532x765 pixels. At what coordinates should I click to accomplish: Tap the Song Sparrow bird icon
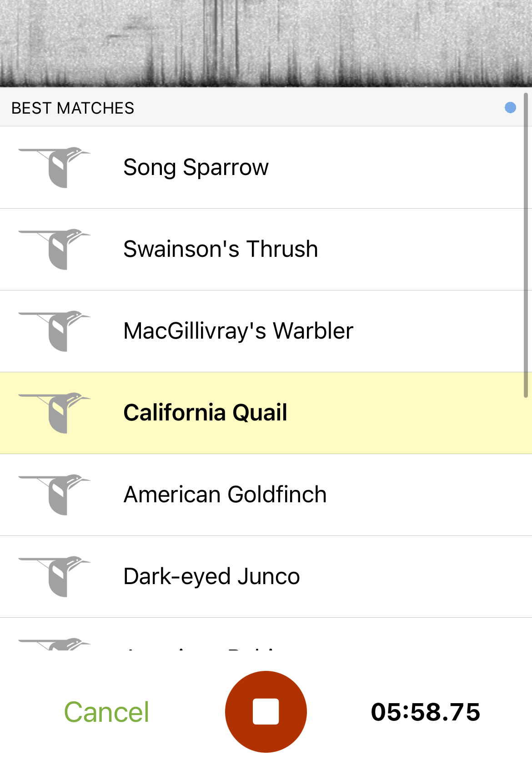point(55,167)
